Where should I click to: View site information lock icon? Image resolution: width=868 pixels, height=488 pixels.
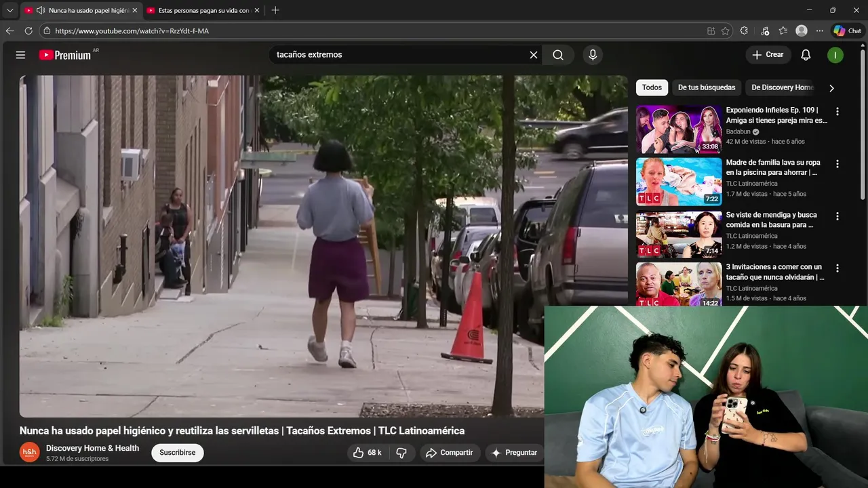(47, 30)
